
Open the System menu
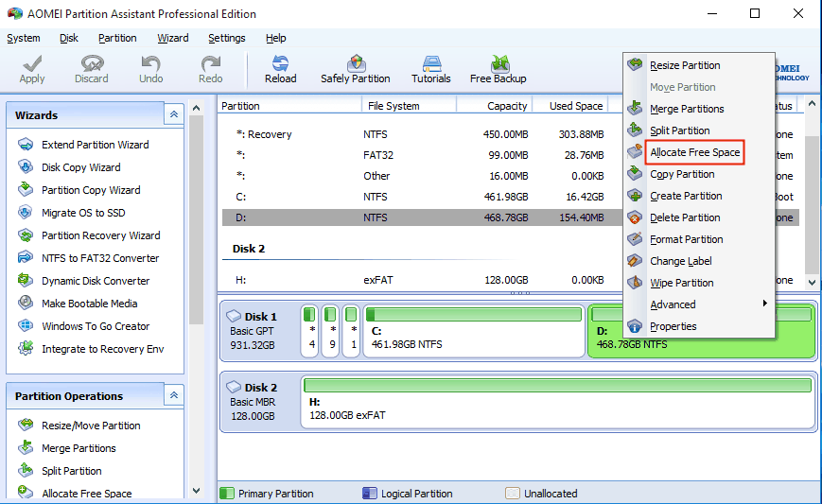(x=23, y=38)
